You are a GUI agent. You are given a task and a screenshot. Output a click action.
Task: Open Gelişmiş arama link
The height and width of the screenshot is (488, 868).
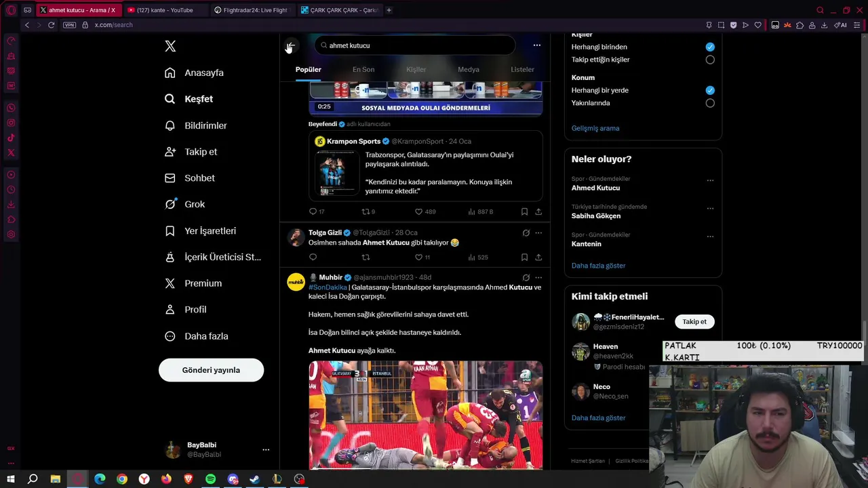pyautogui.click(x=595, y=128)
